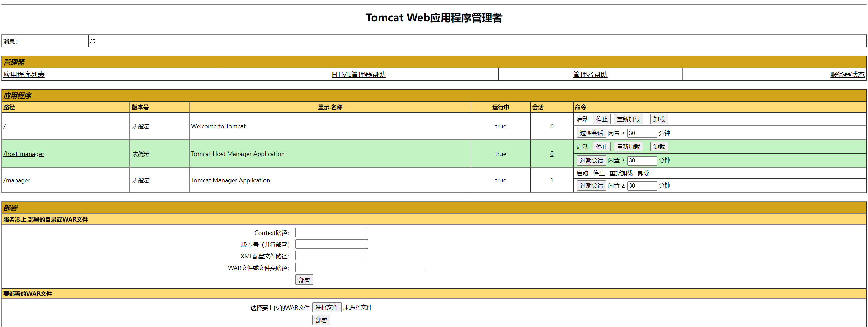
Task: Click session count 0 for Welcome to Tomcat
Action: click(x=552, y=126)
